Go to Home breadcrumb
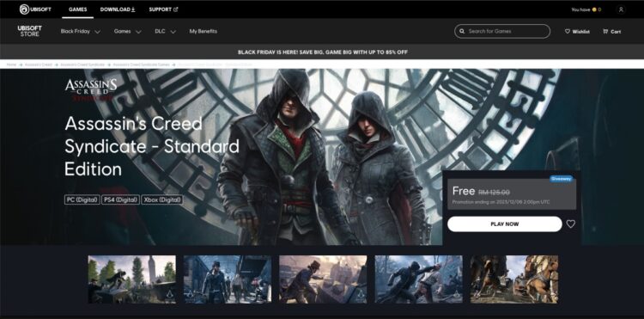Image resolution: width=644 pixels, height=319 pixels. 11,65
